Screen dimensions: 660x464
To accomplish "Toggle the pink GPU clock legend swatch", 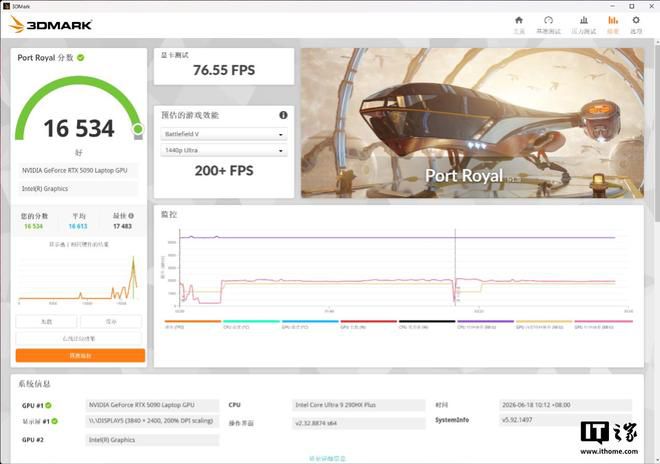I will coord(603,321).
